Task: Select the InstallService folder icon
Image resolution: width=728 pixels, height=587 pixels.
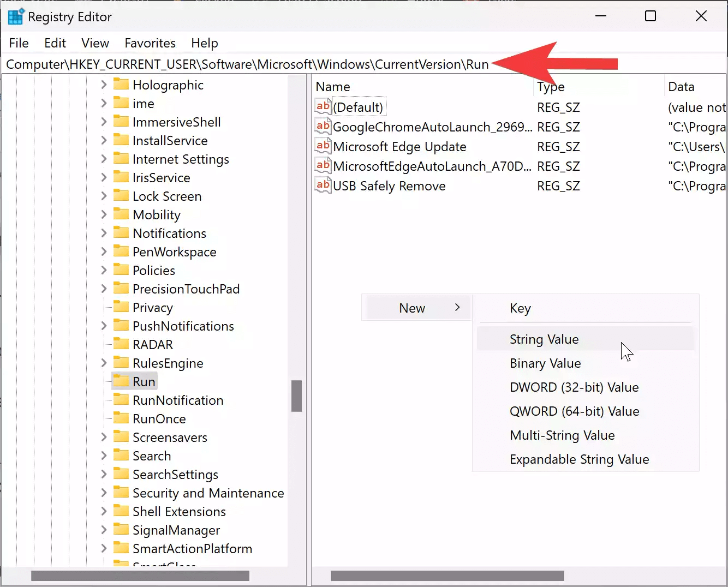Action: [x=121, y=140]
